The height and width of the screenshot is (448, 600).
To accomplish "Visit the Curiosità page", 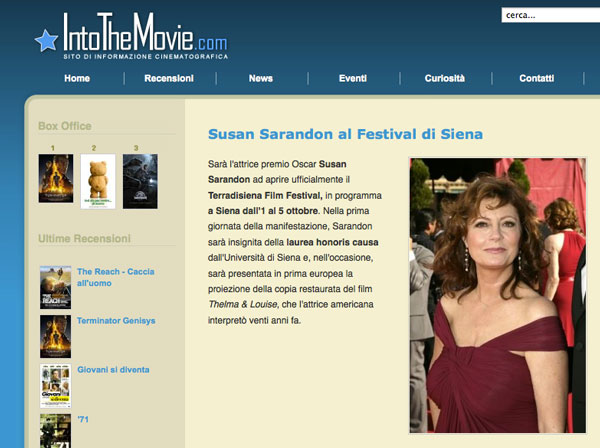I will [445, 78].
